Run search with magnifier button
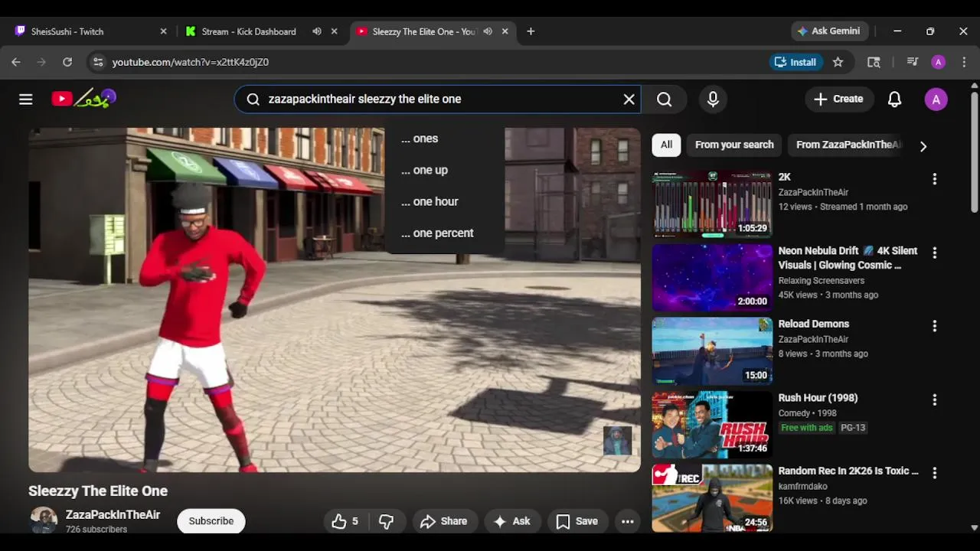Screen dimensions: 980x551 [664, 99]
